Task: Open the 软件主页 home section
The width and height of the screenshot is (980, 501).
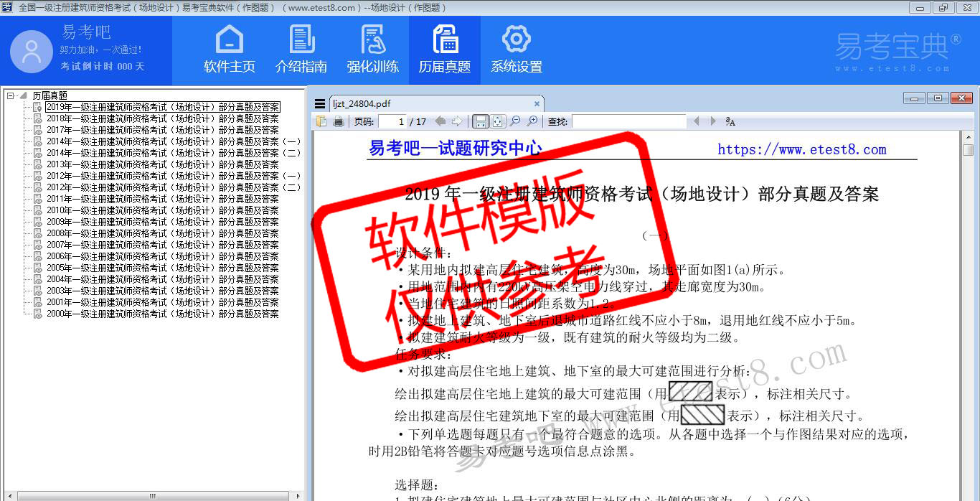Action: [x=229, y=50]
